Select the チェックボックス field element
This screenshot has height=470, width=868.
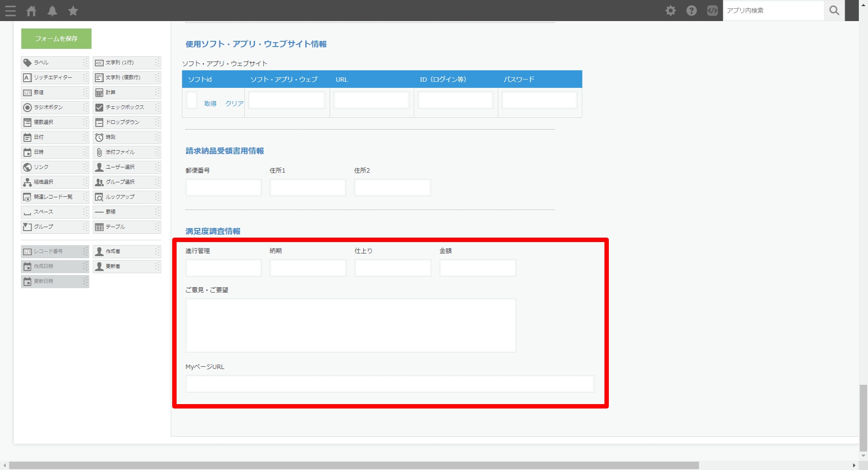pos(126,107)
